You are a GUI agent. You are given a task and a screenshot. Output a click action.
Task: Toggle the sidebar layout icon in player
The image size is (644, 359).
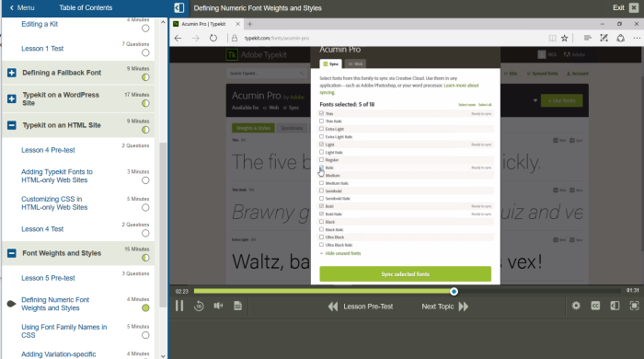pyautogui.click(x=615, y=306)
